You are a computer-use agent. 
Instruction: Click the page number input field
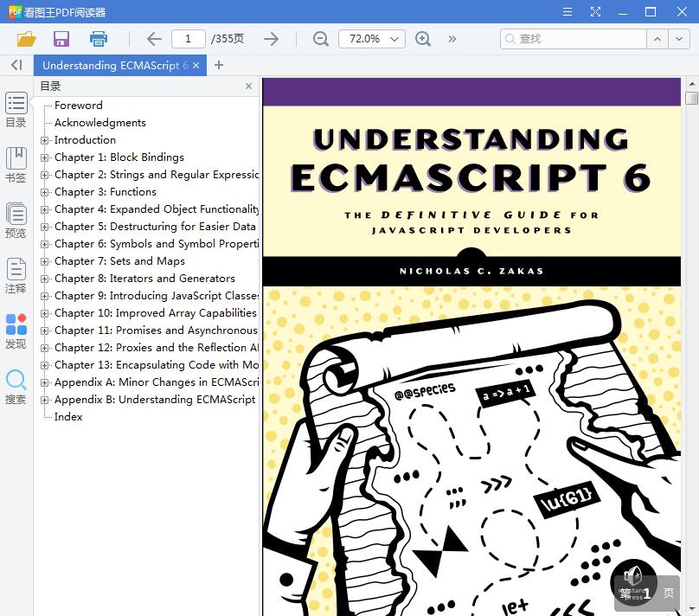188,39
